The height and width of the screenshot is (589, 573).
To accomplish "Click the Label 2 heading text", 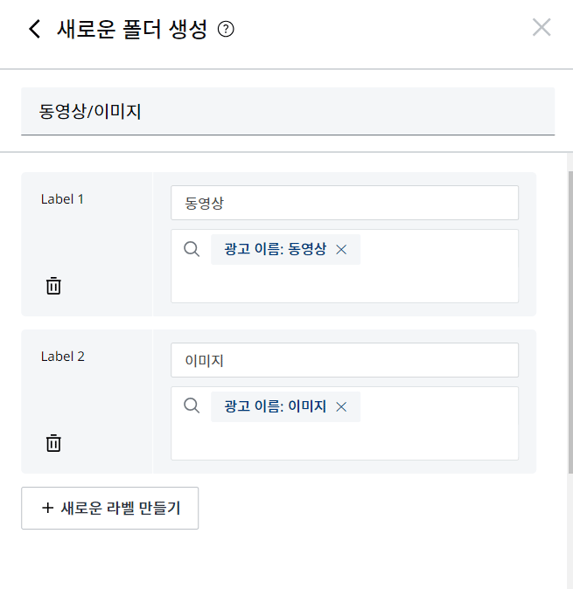I will [x=63, y=356].
